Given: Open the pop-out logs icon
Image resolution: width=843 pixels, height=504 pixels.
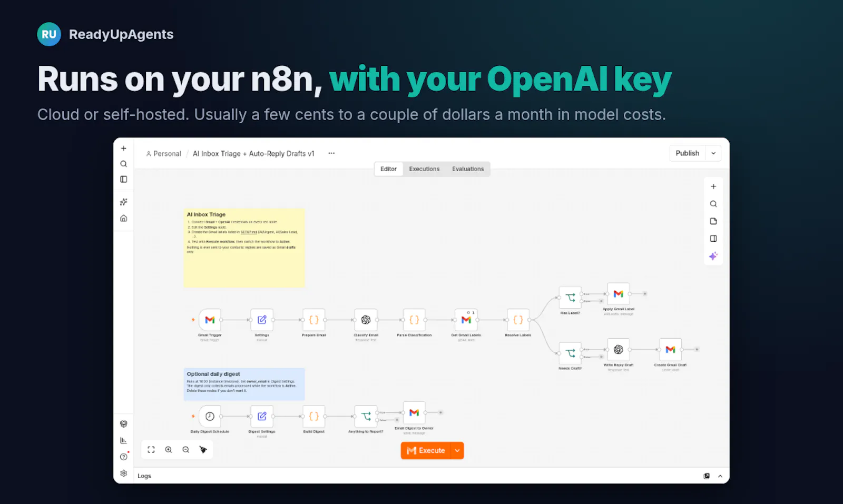Looking at the screenshot, I should coord(707,476).
